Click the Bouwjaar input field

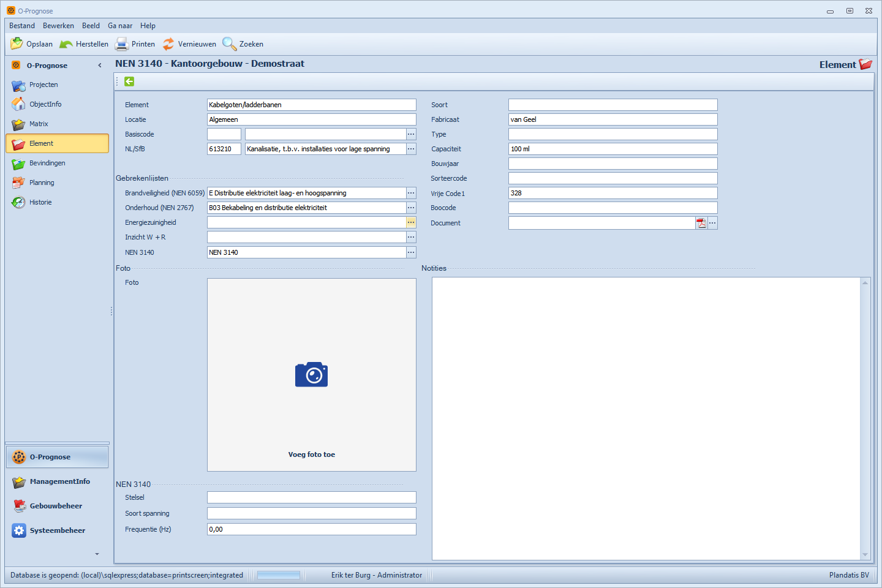point(612,164)
